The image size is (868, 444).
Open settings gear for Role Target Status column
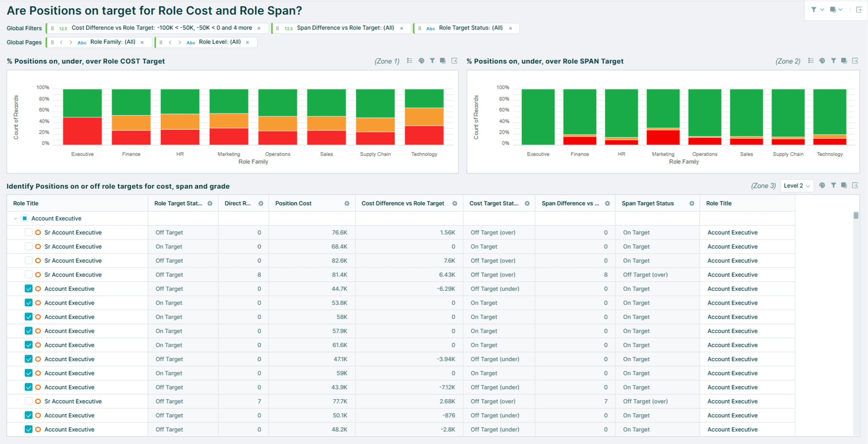click(x=210, y=203)
